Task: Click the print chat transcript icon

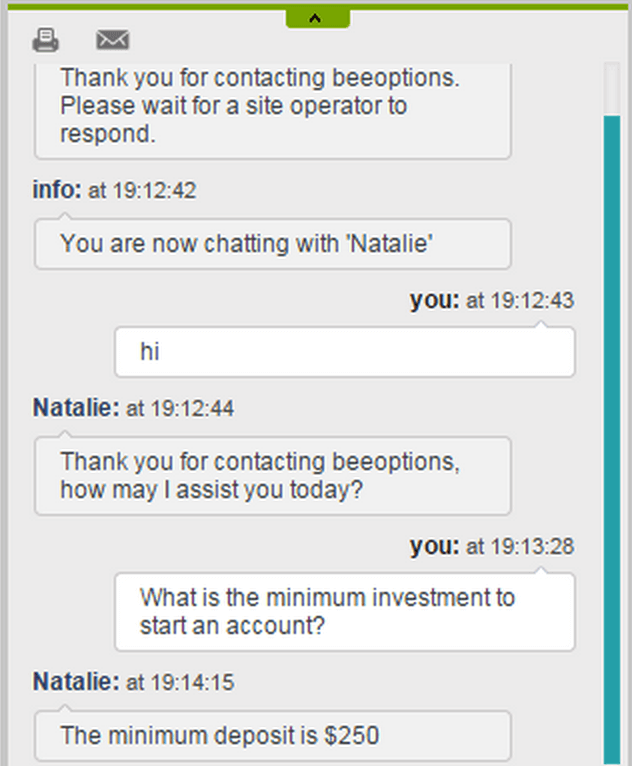Action: pyautogui.click(x=45, y=40)
